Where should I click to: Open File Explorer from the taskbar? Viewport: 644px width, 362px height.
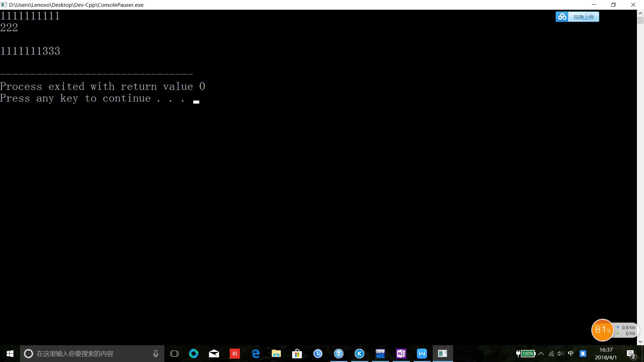(276, 354)
